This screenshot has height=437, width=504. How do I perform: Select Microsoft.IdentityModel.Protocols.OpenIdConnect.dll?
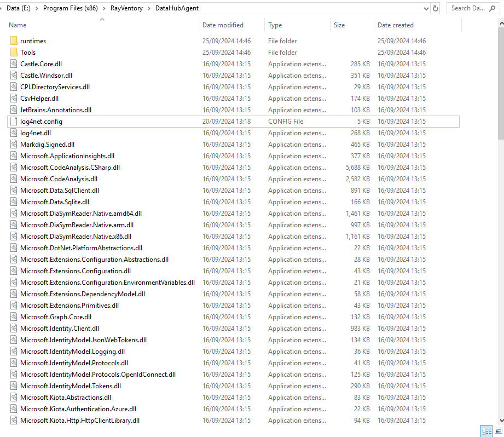98,375
